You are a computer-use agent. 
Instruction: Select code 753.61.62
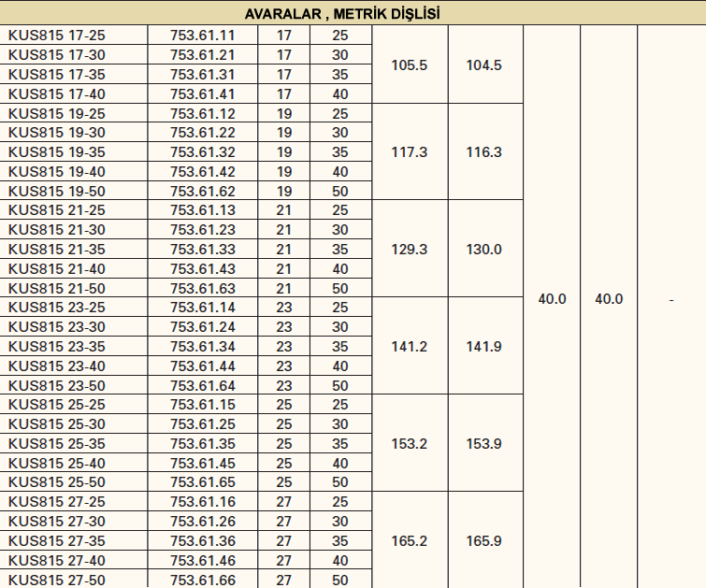click(x=203, y=192)
